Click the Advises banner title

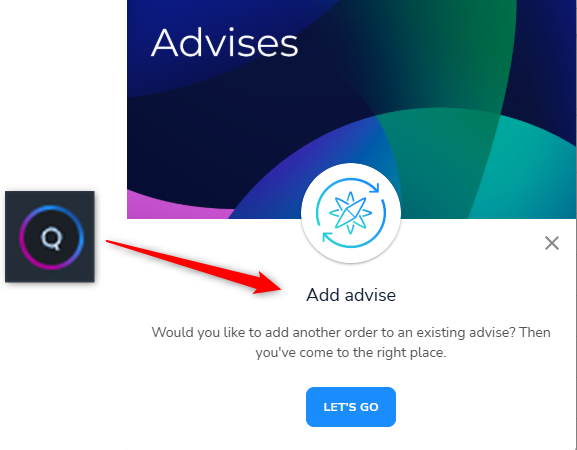224,43
